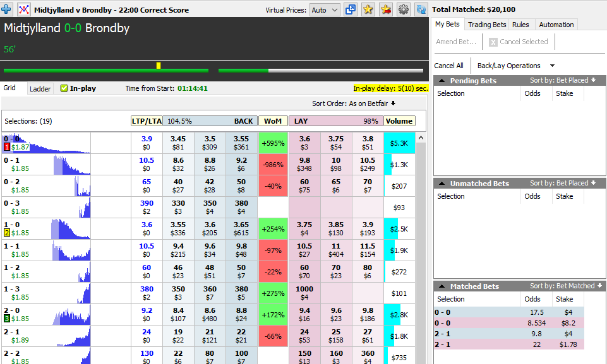Back 2 - 1 at 22
The height and width of the screenshot is (364, 607).
[x=241, y=336]
